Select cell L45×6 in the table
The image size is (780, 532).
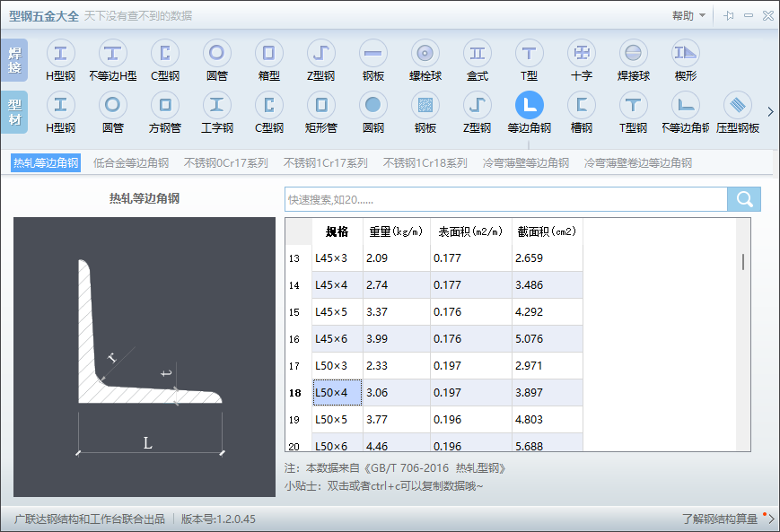click(x=337, y=338)
